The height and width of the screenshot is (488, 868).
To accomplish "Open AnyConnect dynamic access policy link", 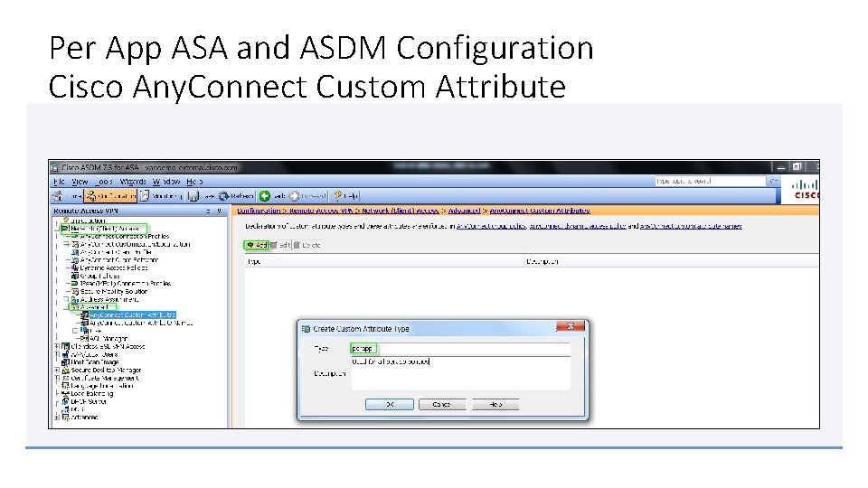I will coord(578,226).
